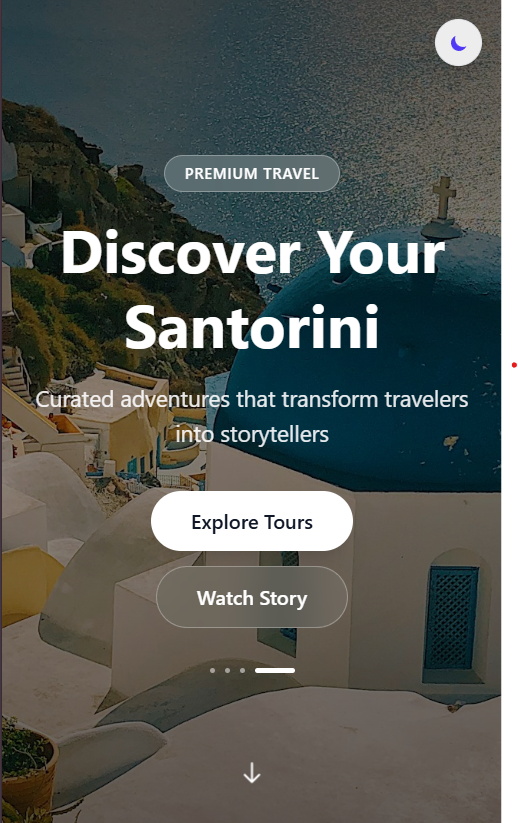Click the "Curated adventures that transform travelers" line
The image size is (518, 823).
coord(252,399)
